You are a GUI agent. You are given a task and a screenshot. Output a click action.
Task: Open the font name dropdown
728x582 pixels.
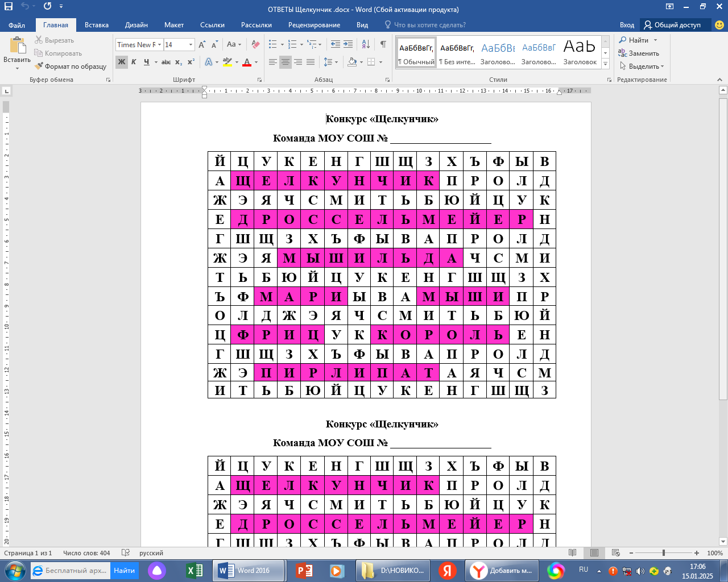(160, 44)
